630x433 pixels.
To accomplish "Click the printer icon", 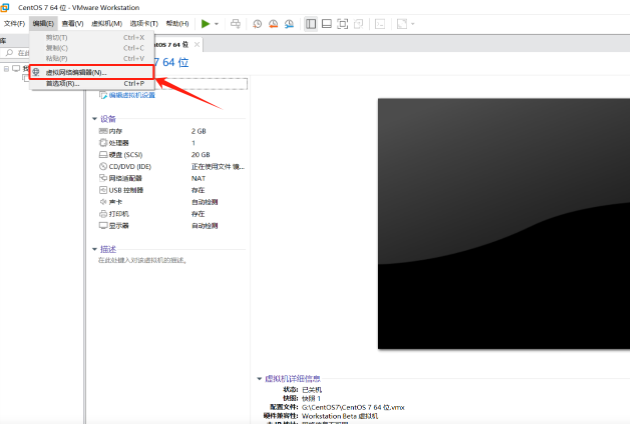I will click(103, 214).
